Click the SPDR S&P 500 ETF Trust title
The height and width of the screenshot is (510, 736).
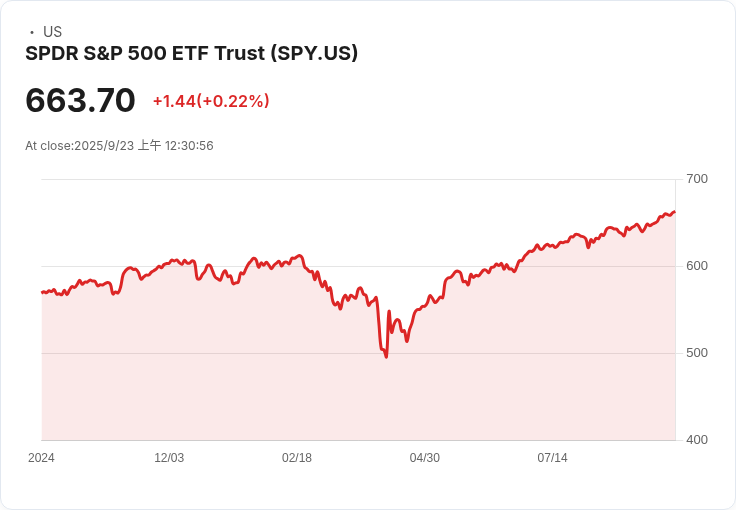point(192,53)
